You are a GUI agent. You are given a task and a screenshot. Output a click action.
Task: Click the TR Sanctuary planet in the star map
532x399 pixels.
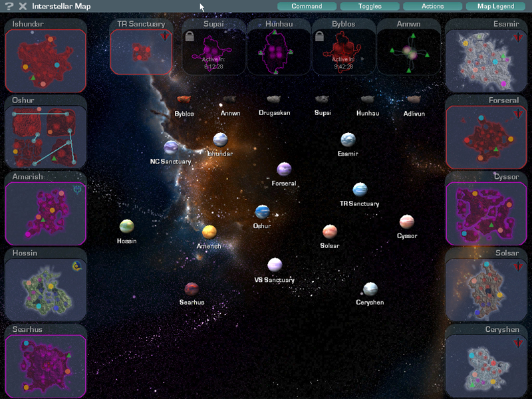pos(360,190)
